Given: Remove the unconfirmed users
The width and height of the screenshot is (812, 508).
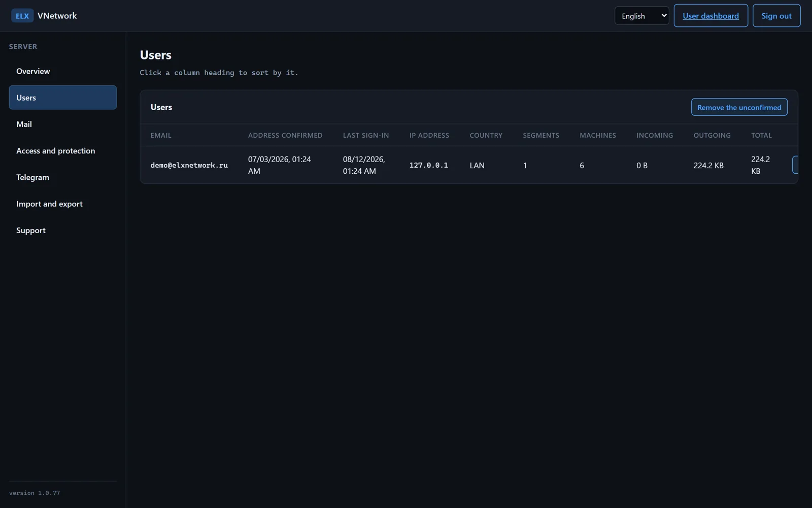Looking at the screenshot, I should (x=739, y=107).
